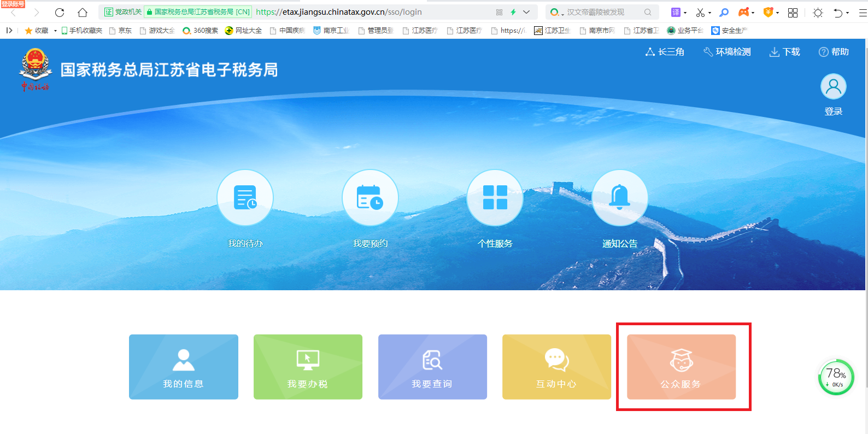The height and width of the screenshot is (434, 868).
Task: Open the 个性服务 grid icon
Action: click(495, 198)
